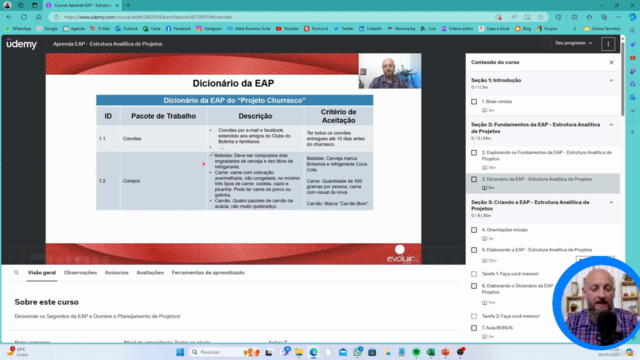
Task: Close the Conteúdo do curso panel
Action: pos(611,62)
